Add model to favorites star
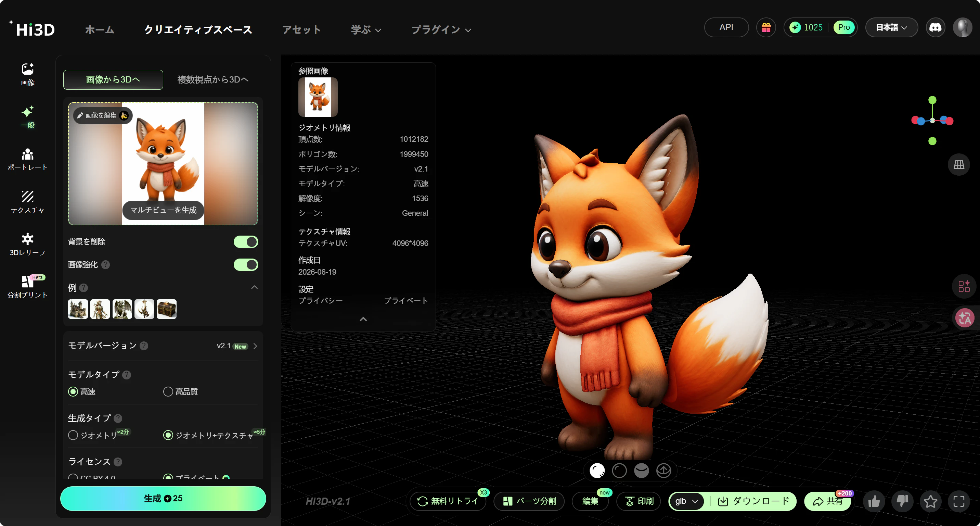Viewport: 980px width, 526px height. [x=930, y=501]
